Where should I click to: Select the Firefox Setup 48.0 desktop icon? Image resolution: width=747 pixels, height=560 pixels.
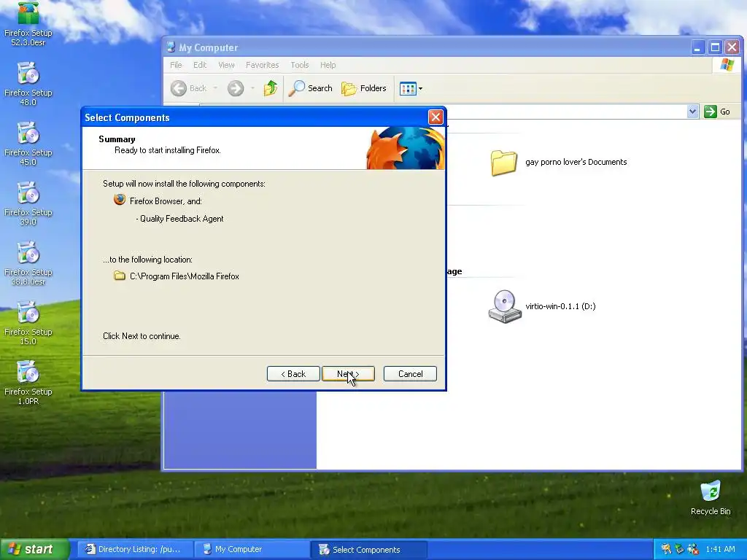click(28, 84)
